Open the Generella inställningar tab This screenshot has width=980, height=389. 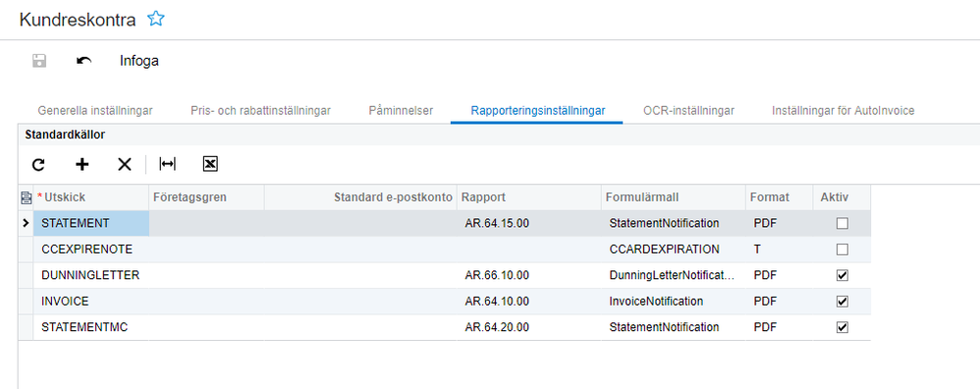coord(95,111)
